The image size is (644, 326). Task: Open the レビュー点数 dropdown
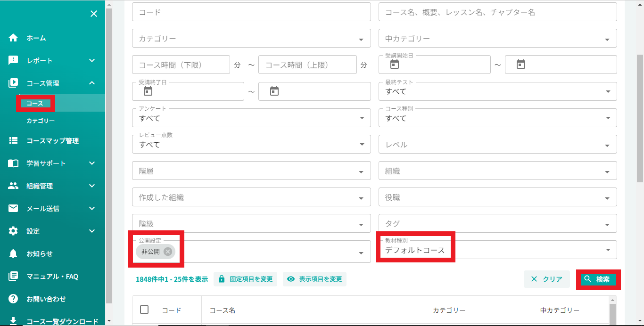point(251,144)
